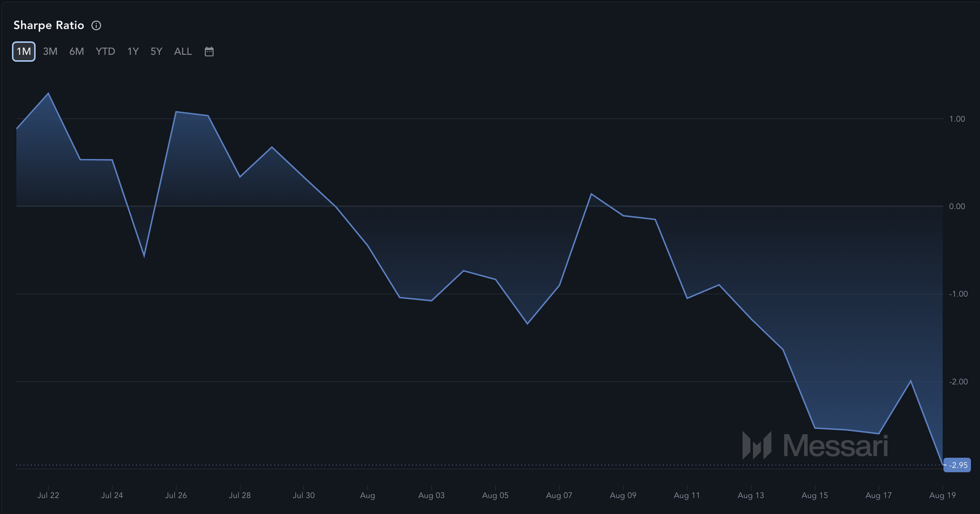
Task: Choose the 5Y time range
Action: tap(156, 51)
